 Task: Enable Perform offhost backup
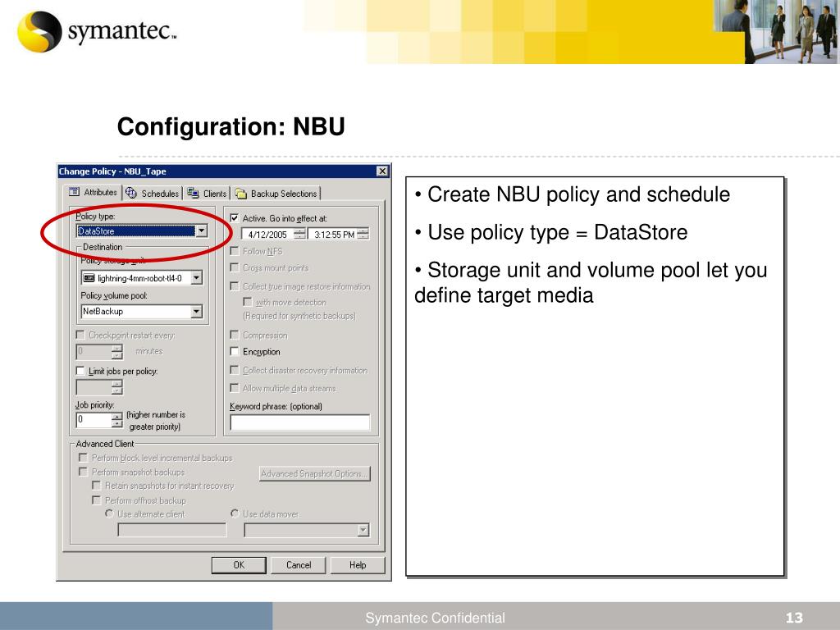click(97, 500)
